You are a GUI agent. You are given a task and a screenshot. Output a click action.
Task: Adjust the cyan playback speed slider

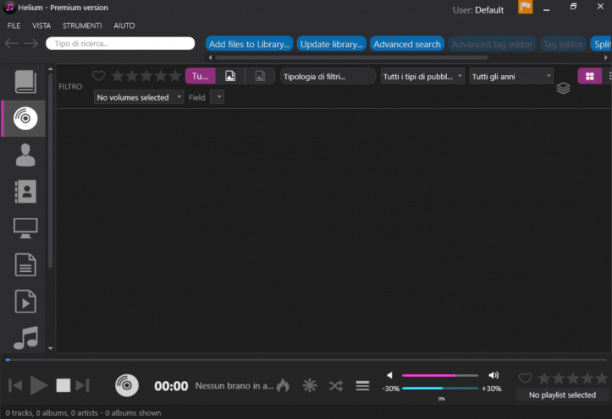point(440,388)
